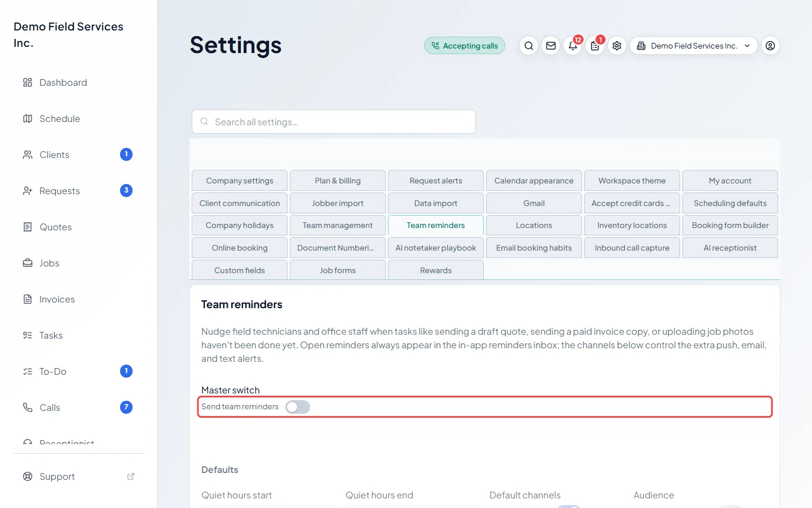Click the Support external link icon

click(x=131, y=476)
